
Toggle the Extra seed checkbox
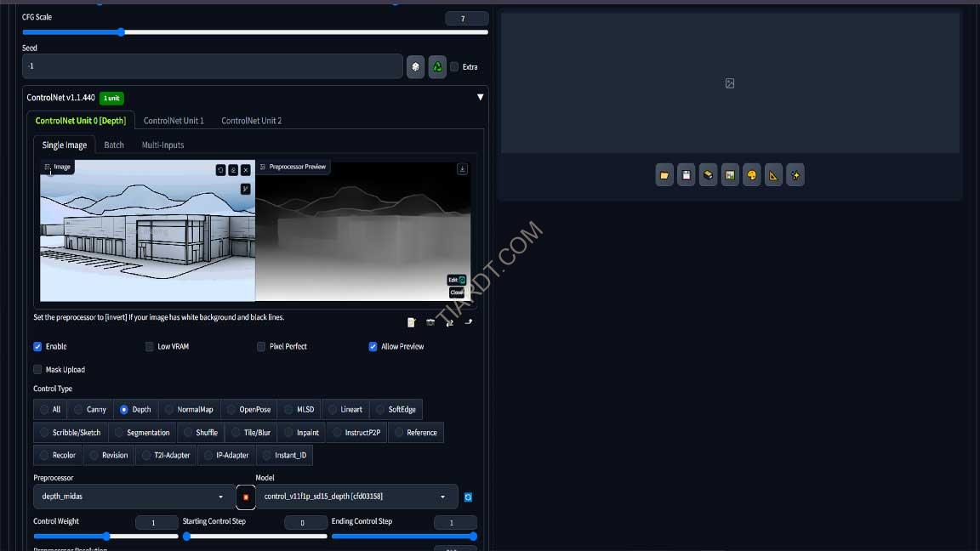454,67
